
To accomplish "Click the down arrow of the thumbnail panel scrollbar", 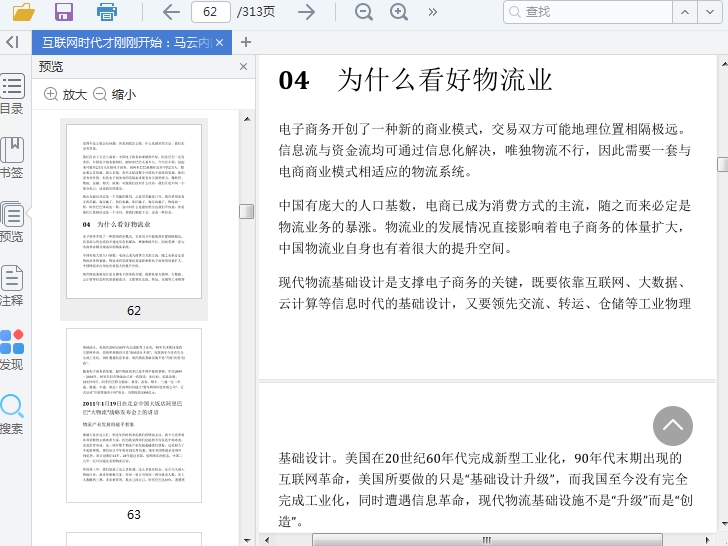I will click(247, 540).
